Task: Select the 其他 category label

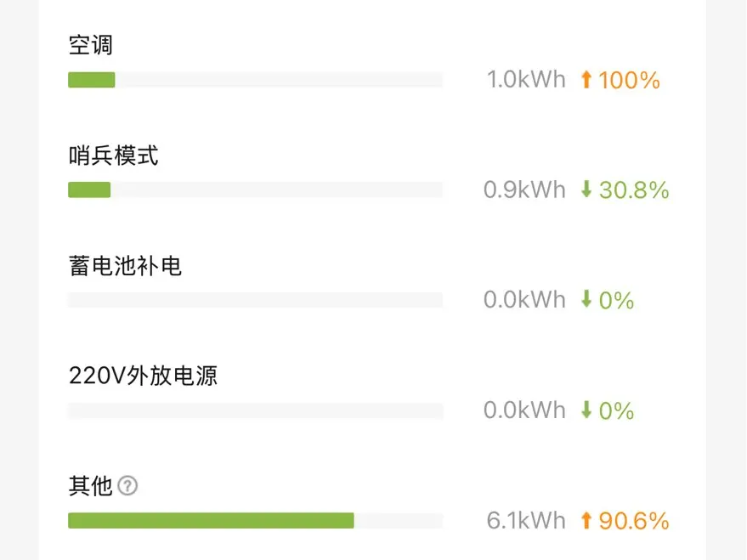Action: pyautogui.click(x=91, y=486)
